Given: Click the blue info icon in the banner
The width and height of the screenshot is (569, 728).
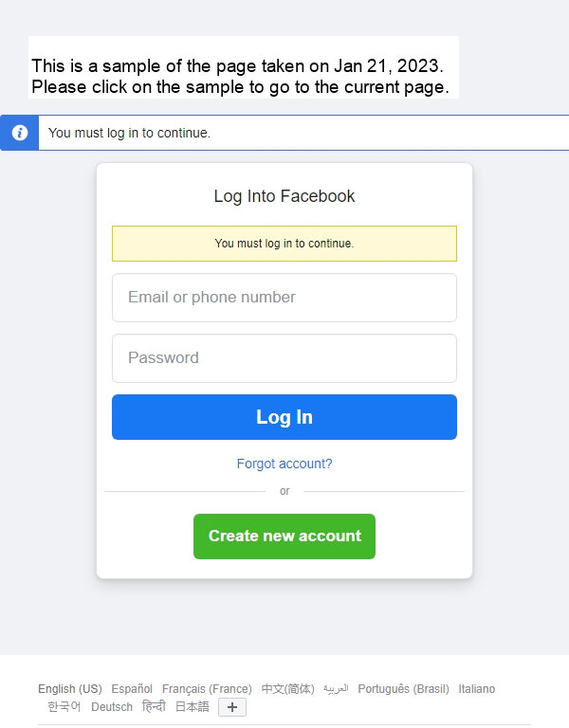Looking at the screenshot, I should 20,133.
